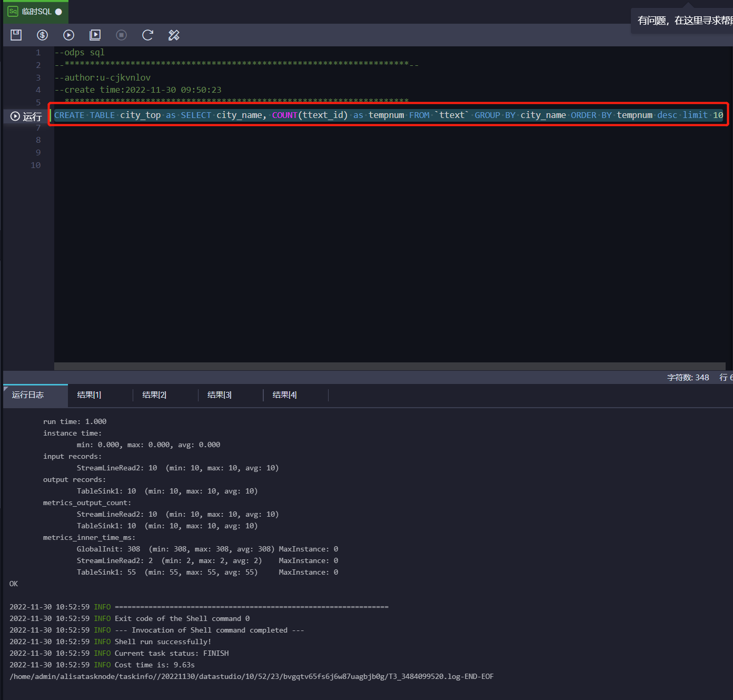Viewport: 733px width, 700px height.
Task: Click the stop execution icon
Action: click(x=121, y=35)
